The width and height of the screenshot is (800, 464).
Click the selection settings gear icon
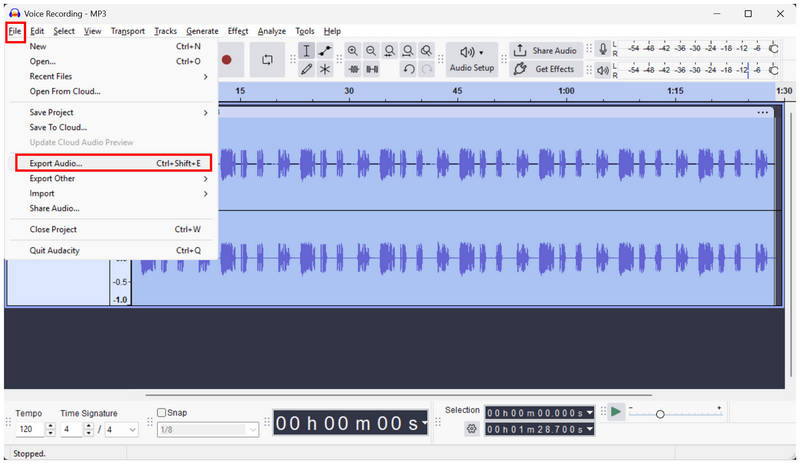pyautogui.click(x=471, y=429)
